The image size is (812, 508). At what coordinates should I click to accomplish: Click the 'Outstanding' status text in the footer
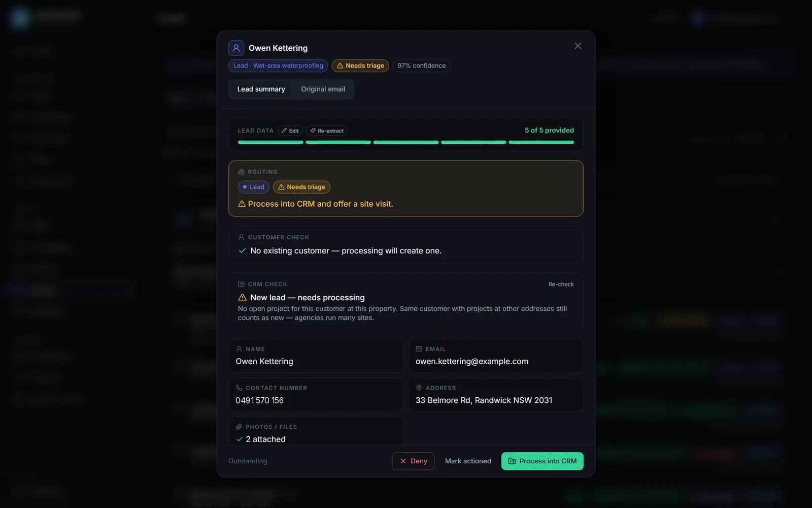[248, 461]
